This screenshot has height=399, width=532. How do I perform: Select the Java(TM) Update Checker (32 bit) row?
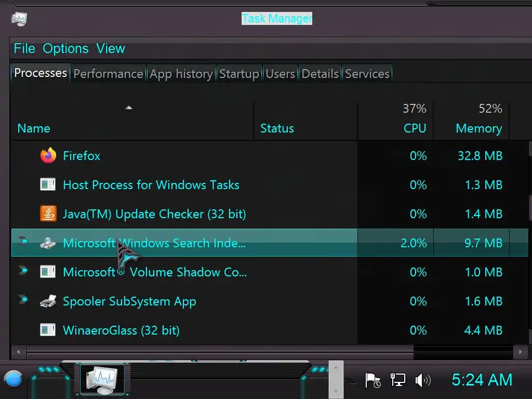tap(270, 214)
